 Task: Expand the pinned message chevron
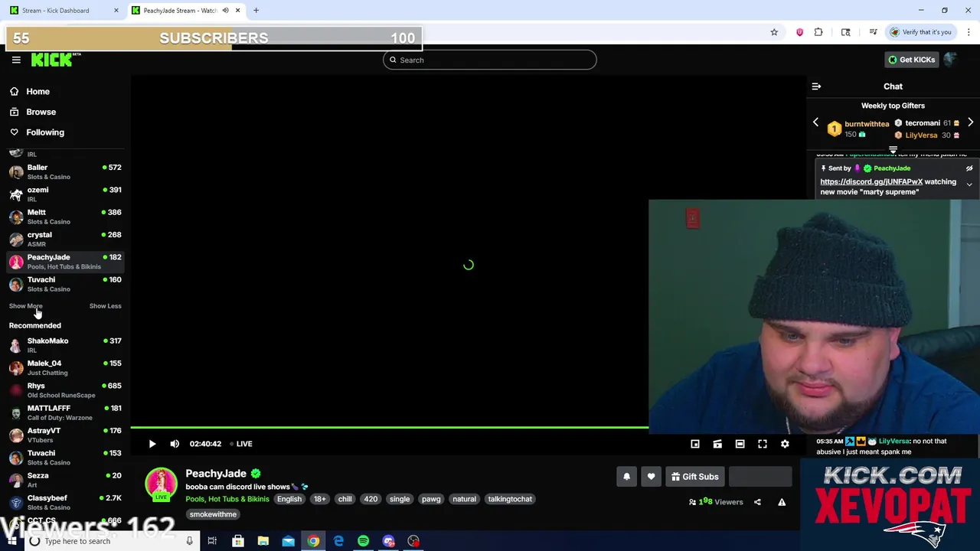coord(969,184)
